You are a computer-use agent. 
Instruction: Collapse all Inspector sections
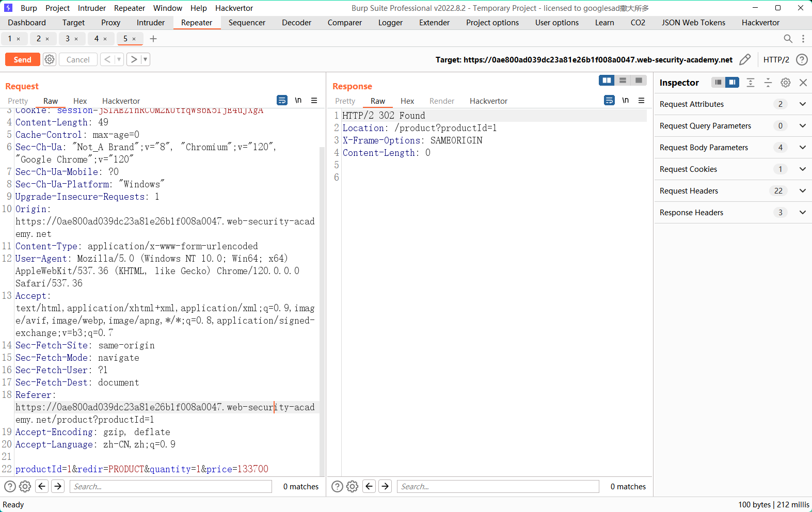pos(768,83)
